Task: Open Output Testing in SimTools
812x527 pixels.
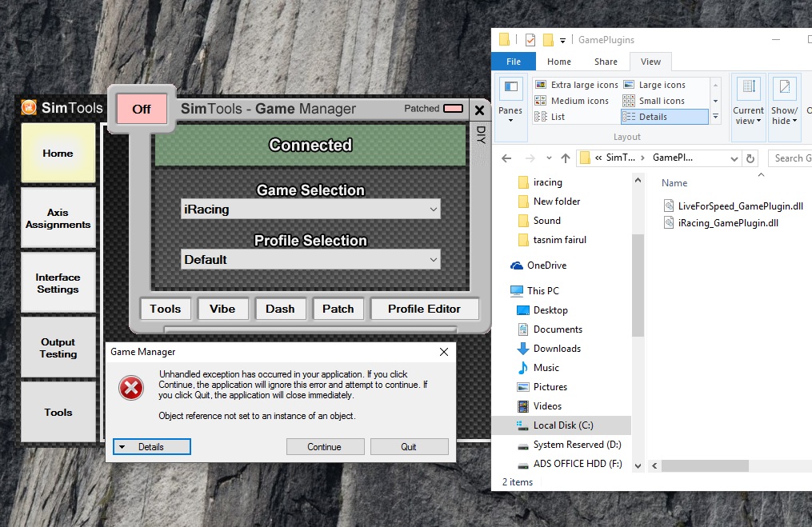Action: (x=58, y=348)
